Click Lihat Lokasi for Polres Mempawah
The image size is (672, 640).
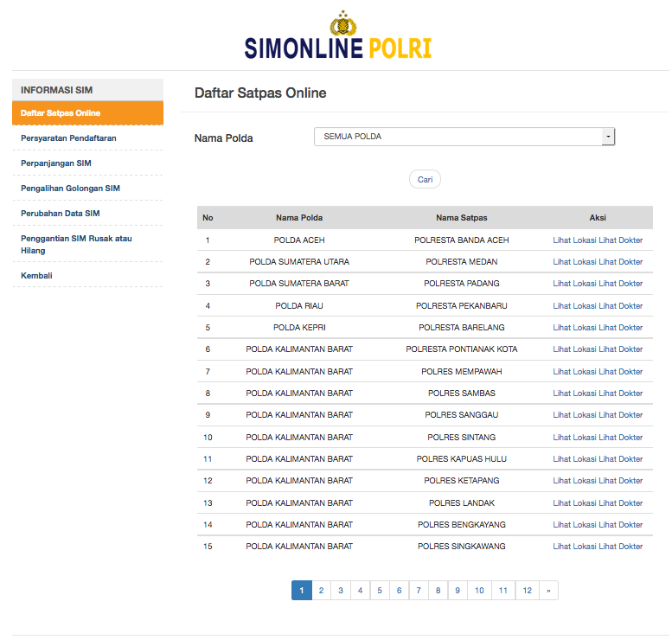(x=574, y=371)
